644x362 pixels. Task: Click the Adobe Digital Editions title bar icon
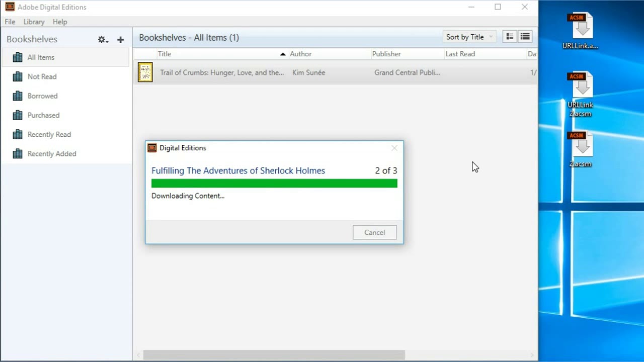[10, 7]
